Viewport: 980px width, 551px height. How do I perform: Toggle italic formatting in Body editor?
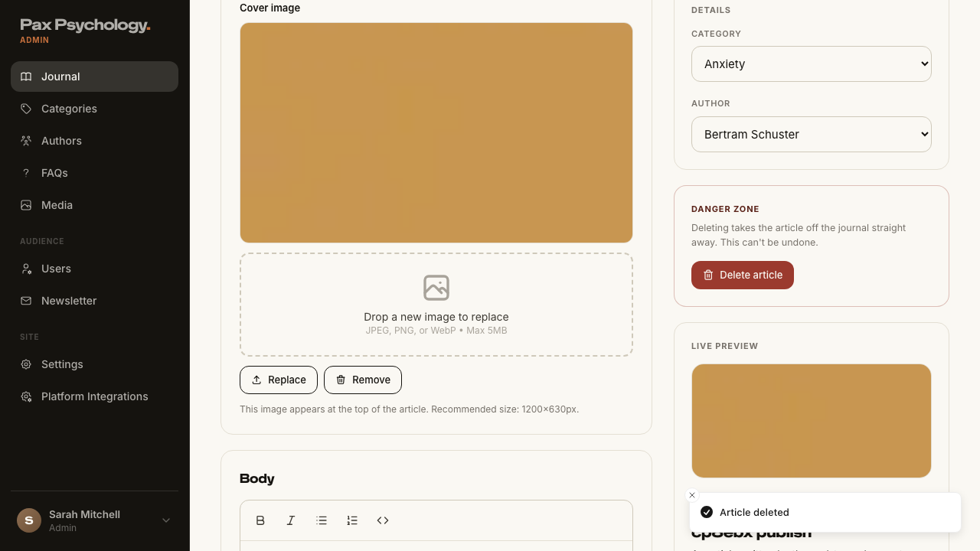(291, 520)
